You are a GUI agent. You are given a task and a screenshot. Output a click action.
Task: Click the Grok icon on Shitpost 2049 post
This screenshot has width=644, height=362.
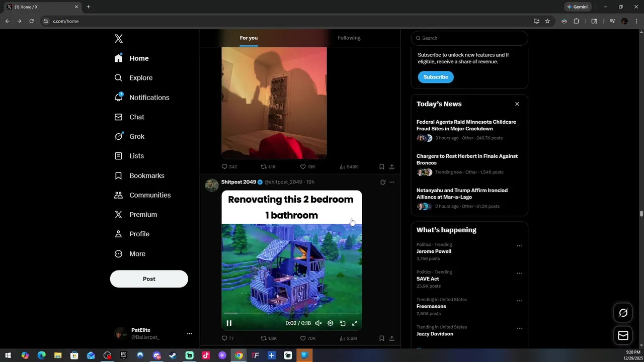click(x=383, y=182)
